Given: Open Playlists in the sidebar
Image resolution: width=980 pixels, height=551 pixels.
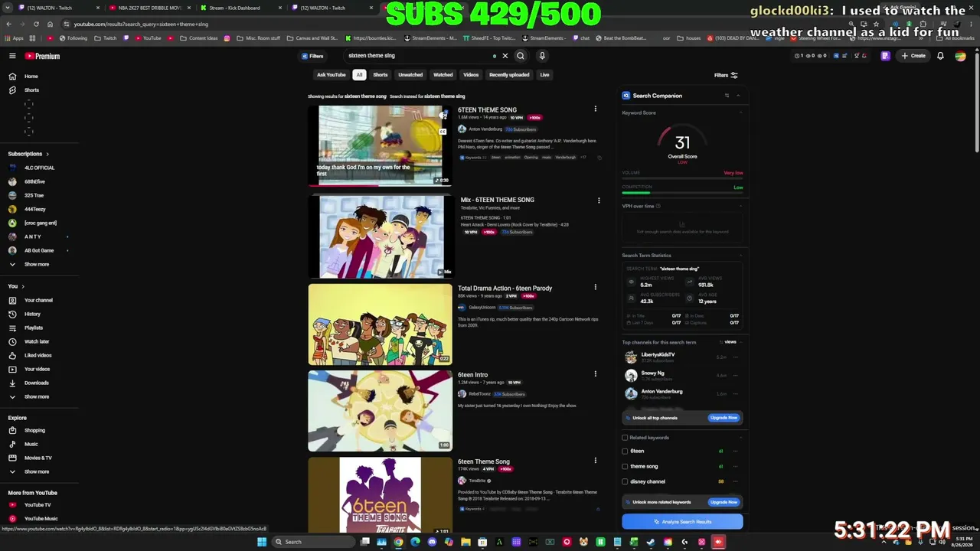Looking at the screenshot, I should coord(34,328).
